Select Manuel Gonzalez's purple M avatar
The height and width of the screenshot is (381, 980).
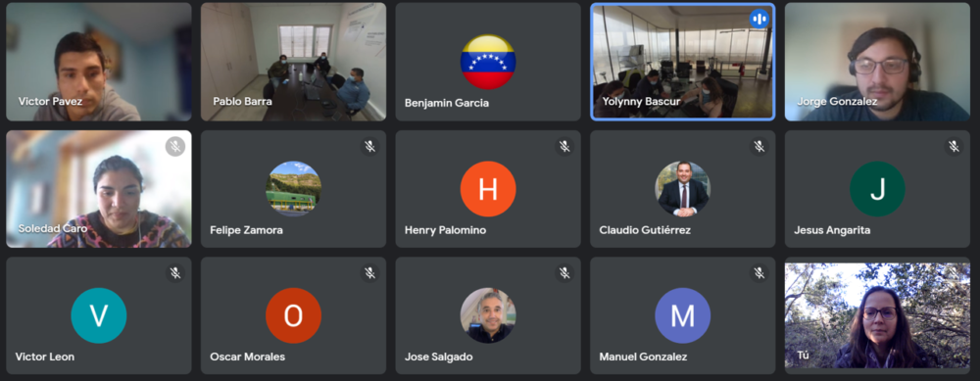682,315
